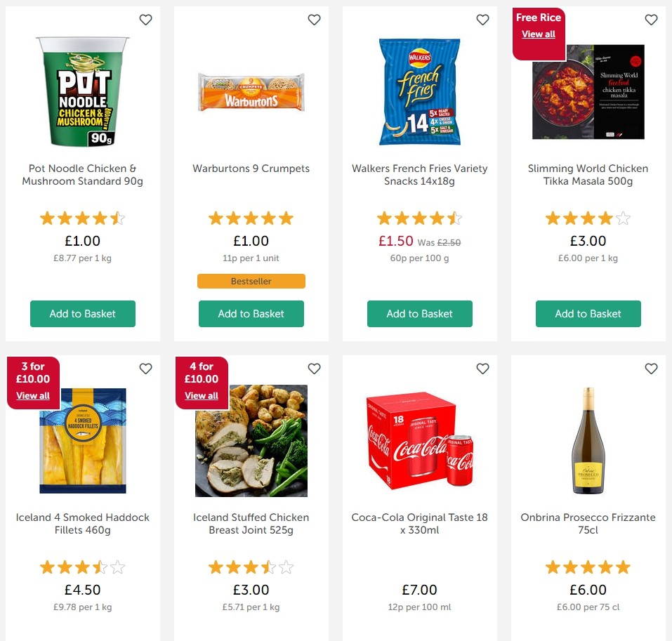
Task: Favourite Iceland Smoked Haddock via heart icon
Action: (145, 368)
